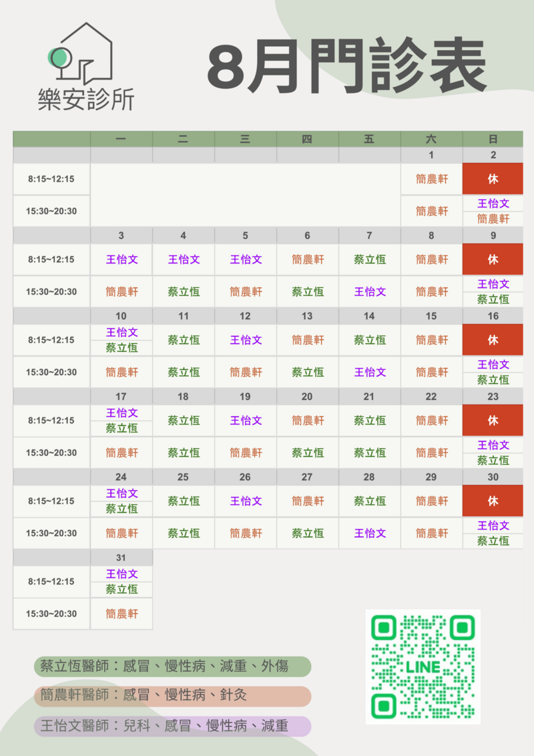Click date number 3 in the calendar
The height and width of the screenshot is (756, 534).
pos(121,235)
